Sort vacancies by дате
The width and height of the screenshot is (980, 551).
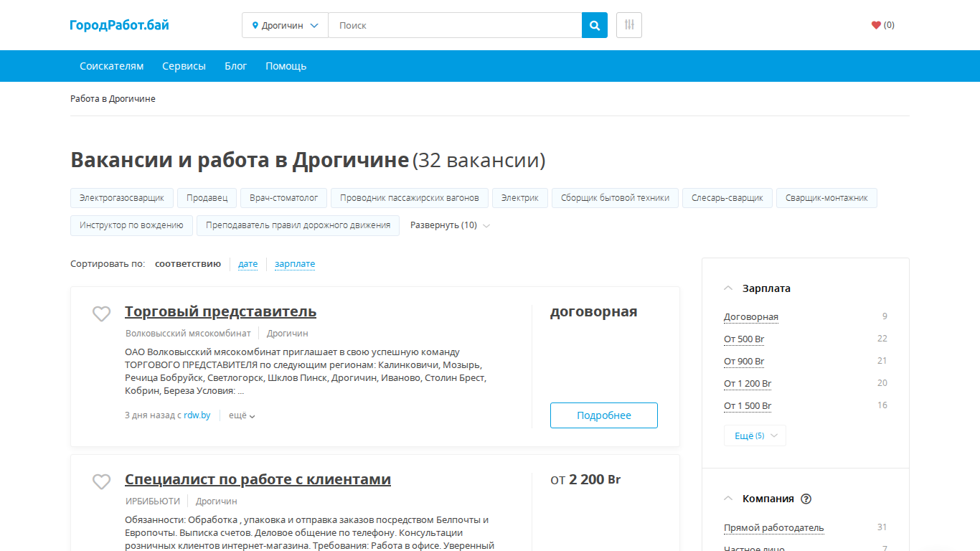point(248,264)
